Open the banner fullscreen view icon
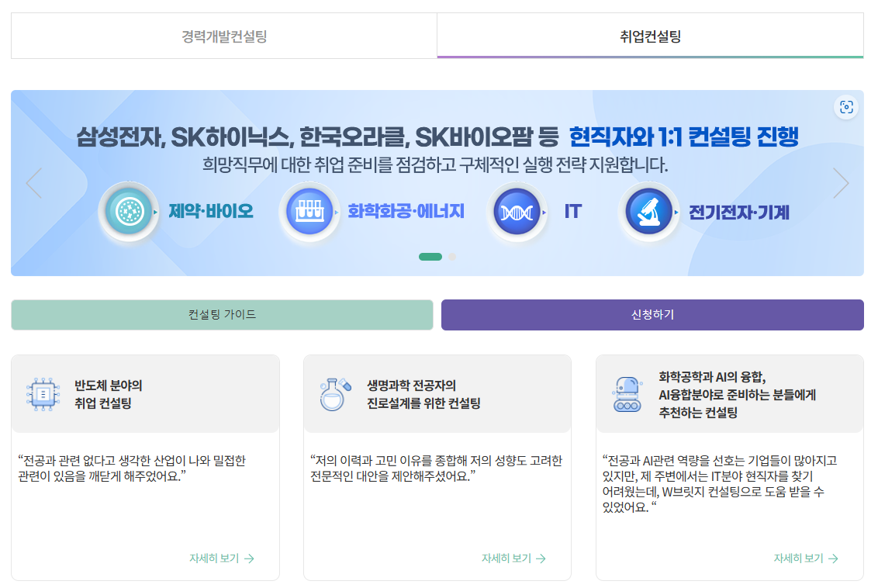Image resolution: width=878 pixels, height=588 pixels. [x=846, y=107]
